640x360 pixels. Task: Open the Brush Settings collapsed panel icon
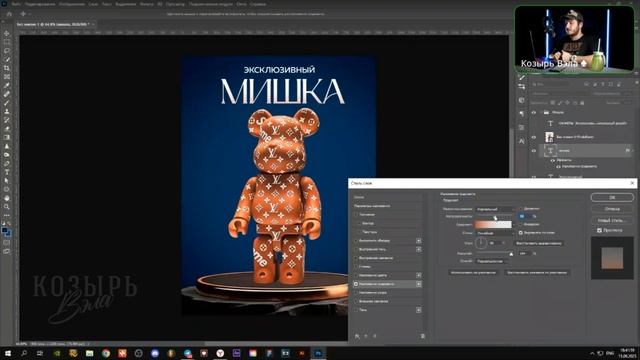pos(522,77)
